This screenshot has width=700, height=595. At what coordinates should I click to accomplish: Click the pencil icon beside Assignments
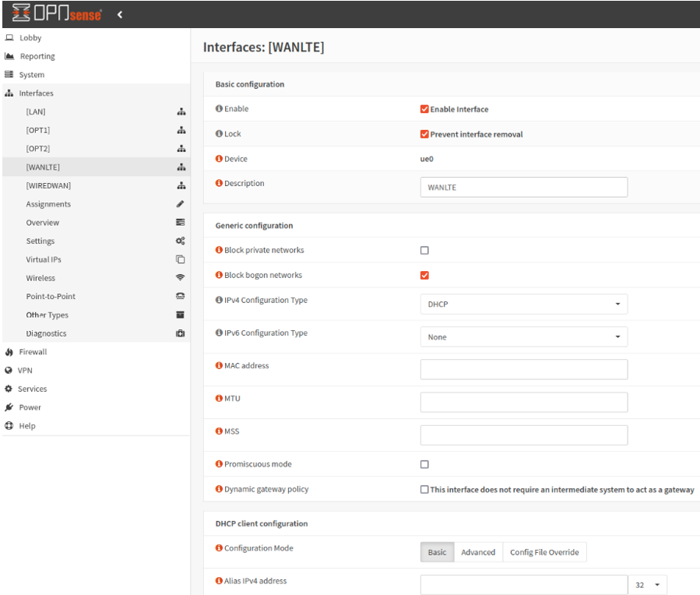(x=181, y=204)
